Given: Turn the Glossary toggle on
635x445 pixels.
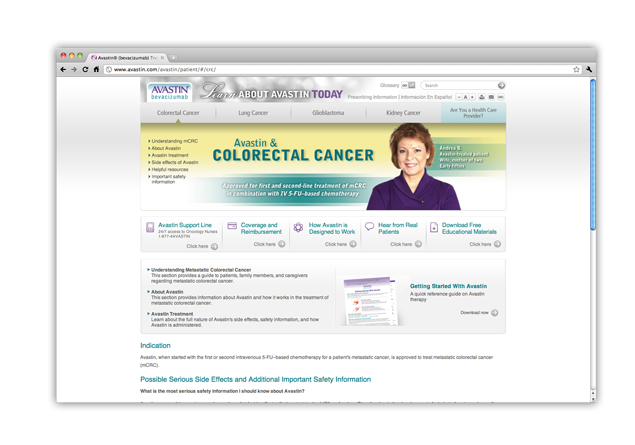Looking at the screenshot, I should (x=405, y=85).
